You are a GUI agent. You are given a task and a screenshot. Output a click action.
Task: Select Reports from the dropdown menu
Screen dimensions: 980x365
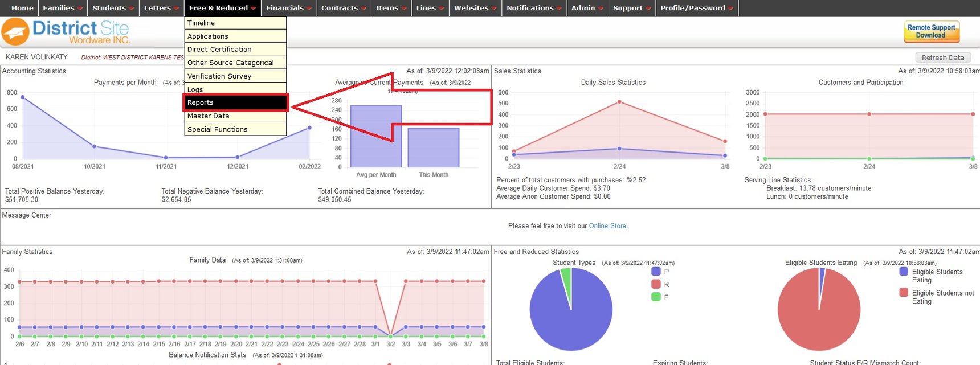pos(235,102)
